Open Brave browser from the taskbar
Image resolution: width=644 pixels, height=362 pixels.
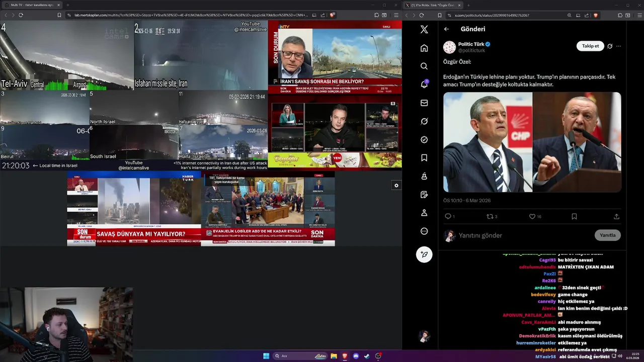tap(345, 356)
